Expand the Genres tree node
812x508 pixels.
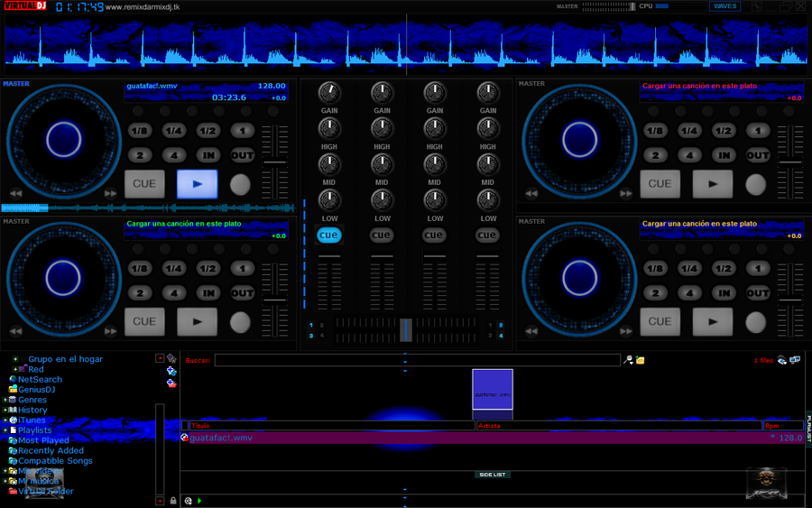(x=5, y=400)
